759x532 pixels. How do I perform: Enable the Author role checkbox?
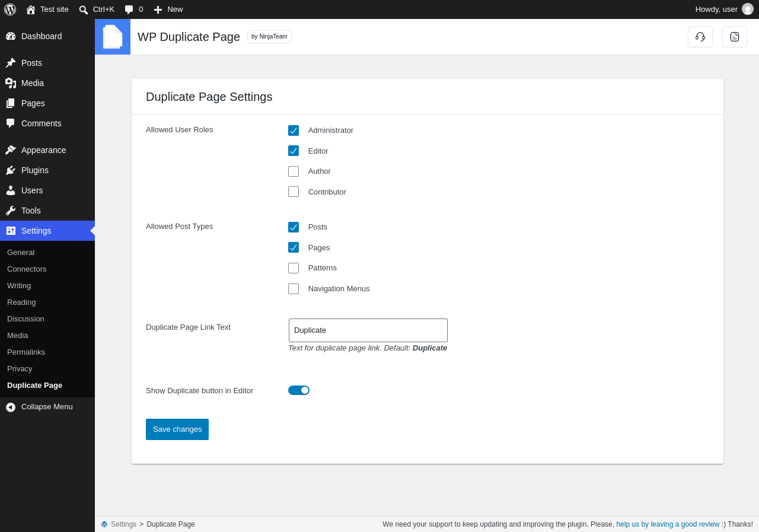coord(294,171)
